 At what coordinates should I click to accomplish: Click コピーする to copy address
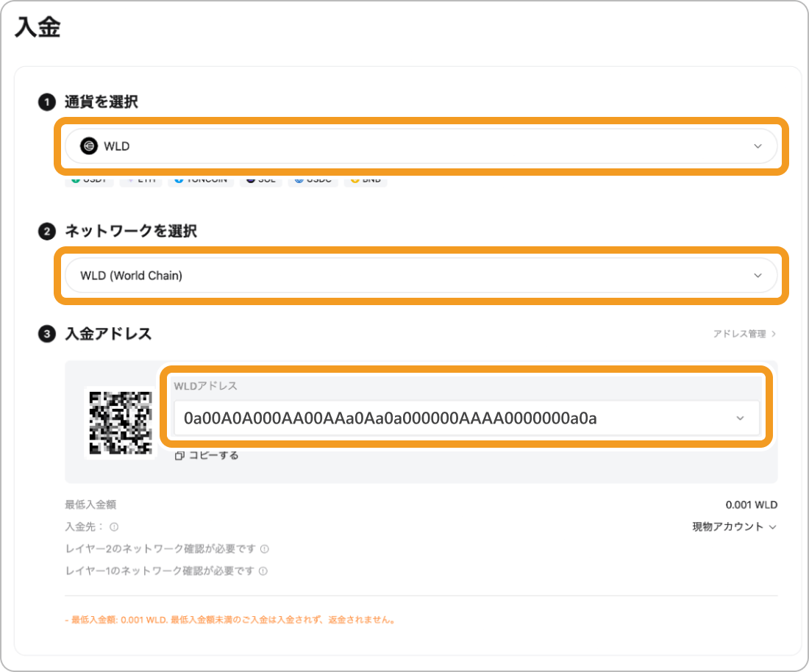tap(213, 455)
